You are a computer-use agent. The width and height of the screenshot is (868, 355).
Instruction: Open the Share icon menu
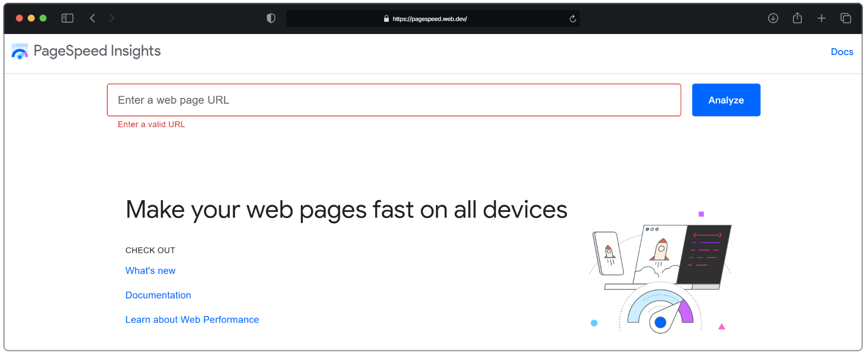(x=797, y=18)
